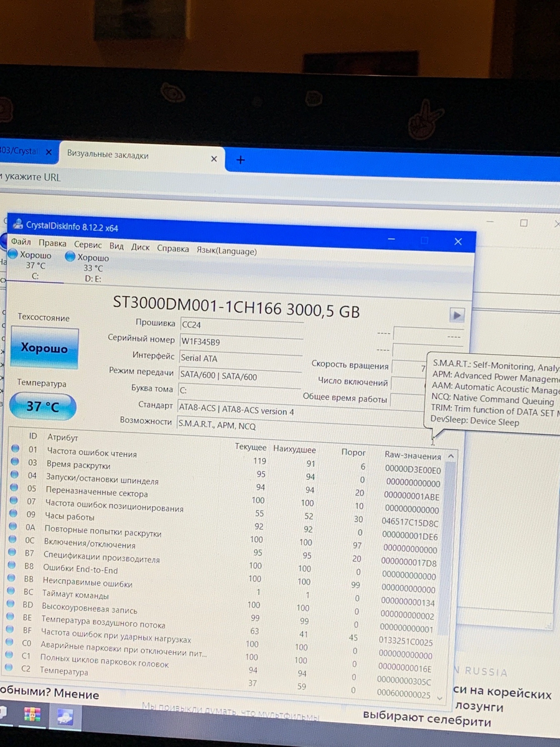Viewport: 560px width, 747px height.
Task: Open the Сервис menu
Action: tap(88, 245)
